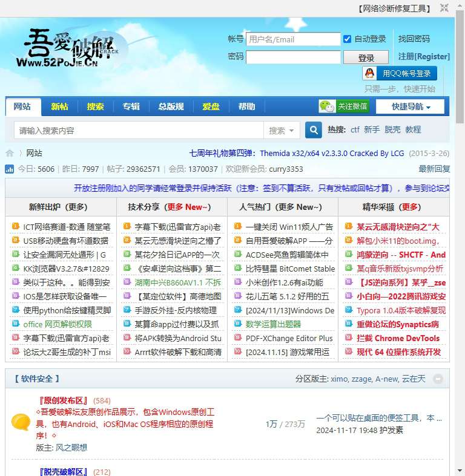Switch to the 网站 tab

[x=22, y=106]
